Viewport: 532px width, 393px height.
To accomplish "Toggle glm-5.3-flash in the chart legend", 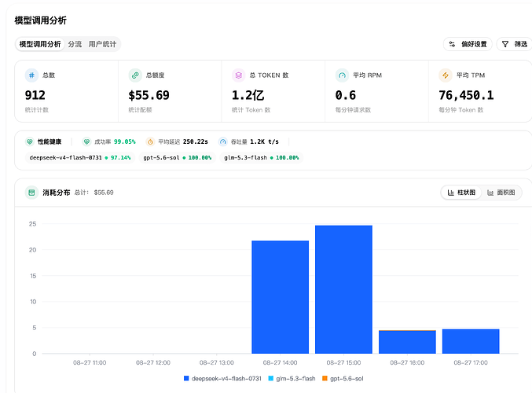I will point(292,378).
